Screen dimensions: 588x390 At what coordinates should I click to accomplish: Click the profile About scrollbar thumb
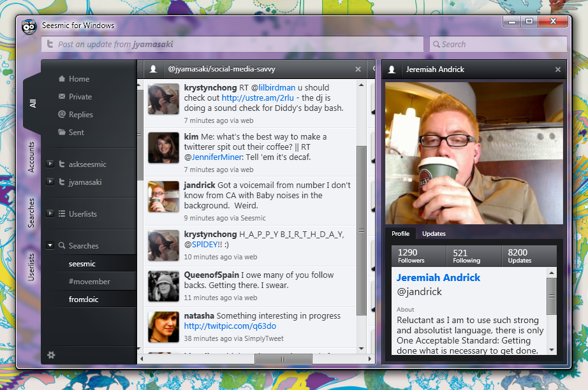click(551, 296)
